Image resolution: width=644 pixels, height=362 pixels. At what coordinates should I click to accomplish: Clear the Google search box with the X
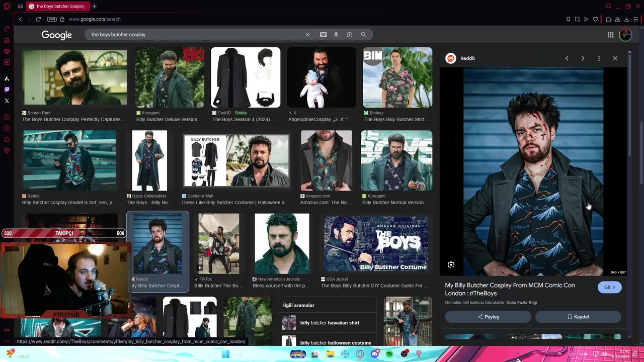(x=307, y=35)
